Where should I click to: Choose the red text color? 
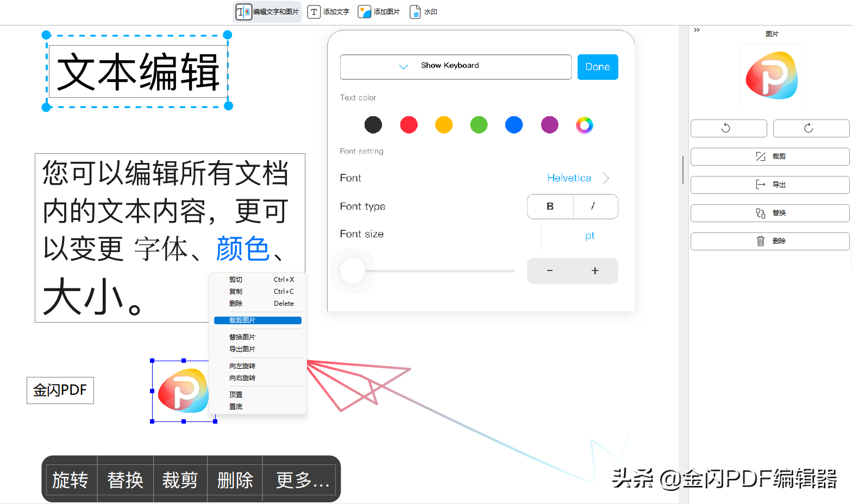[409, 125]
